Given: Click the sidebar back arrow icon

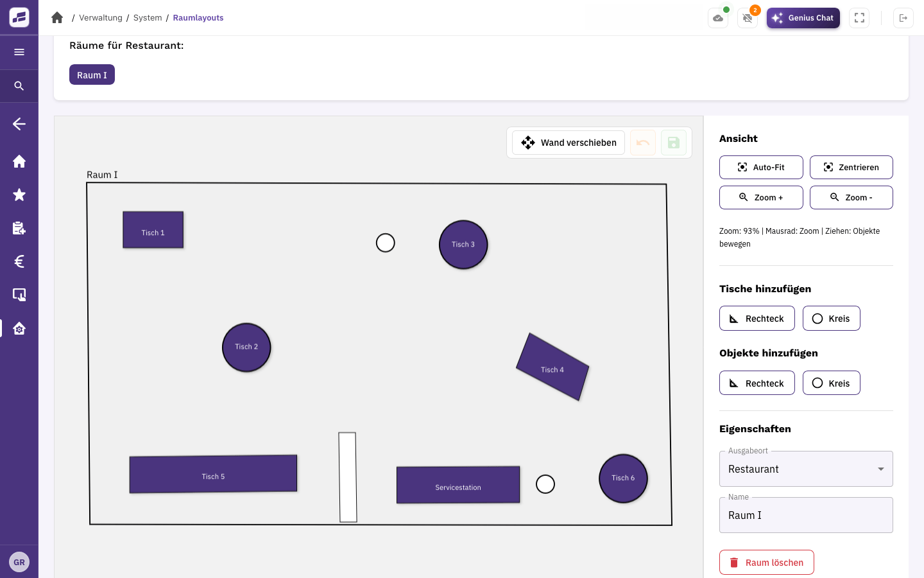Looking at the screenshot, I should [19, 124].
